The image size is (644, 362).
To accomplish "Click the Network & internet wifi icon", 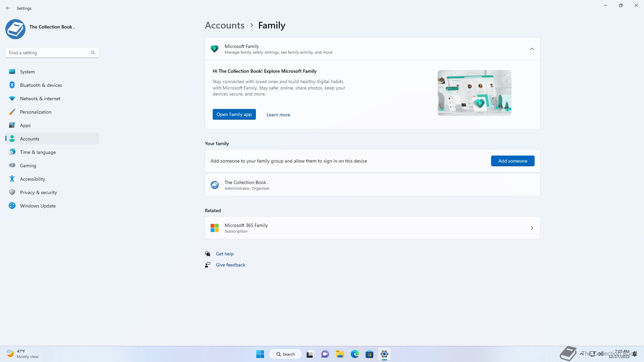I will point(12,98).
